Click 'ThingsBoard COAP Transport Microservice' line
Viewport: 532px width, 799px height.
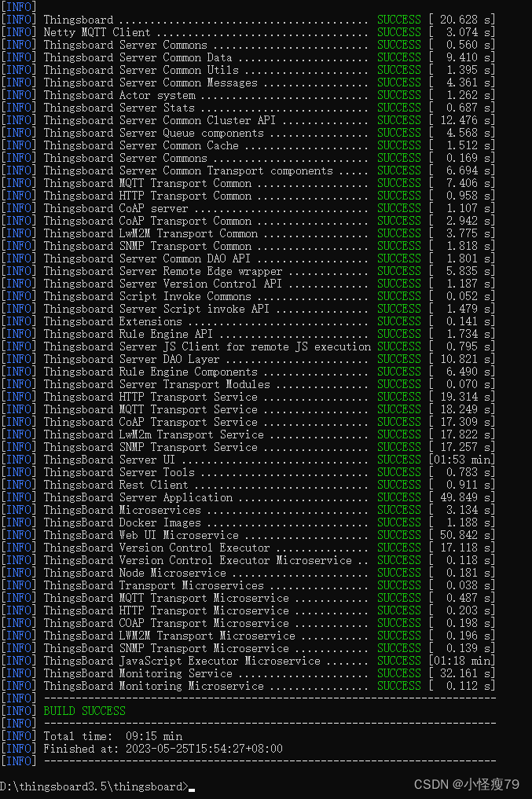(x=248, y=623)
